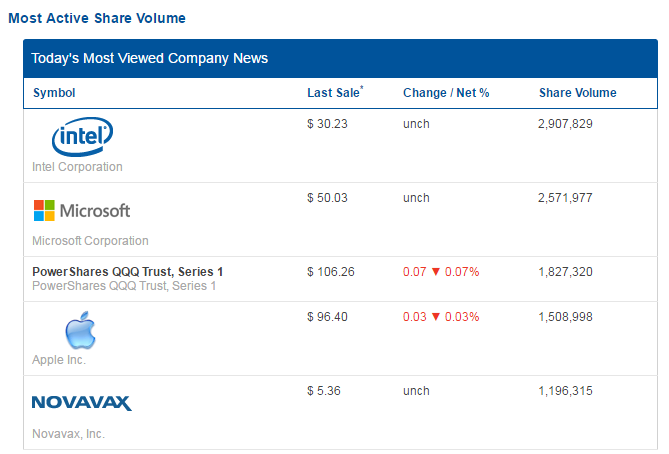
Task: Open bold PowerShares QQQ Trust, Series 1 link
Action: tap(128, 272)
